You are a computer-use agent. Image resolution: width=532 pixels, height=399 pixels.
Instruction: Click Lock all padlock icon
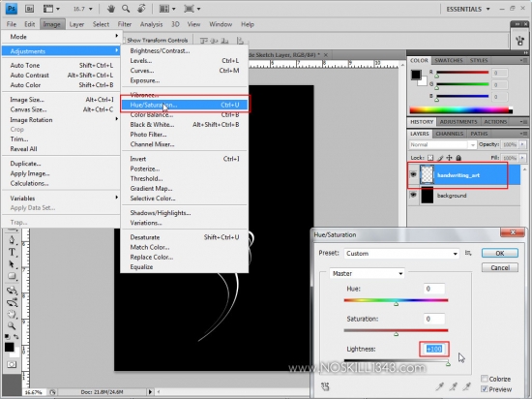458,158
